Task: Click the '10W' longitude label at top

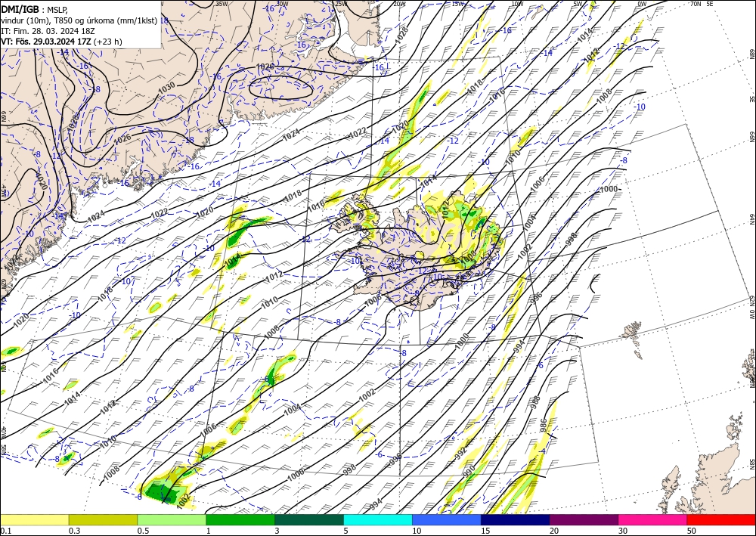Action: [x=517, y=4]
